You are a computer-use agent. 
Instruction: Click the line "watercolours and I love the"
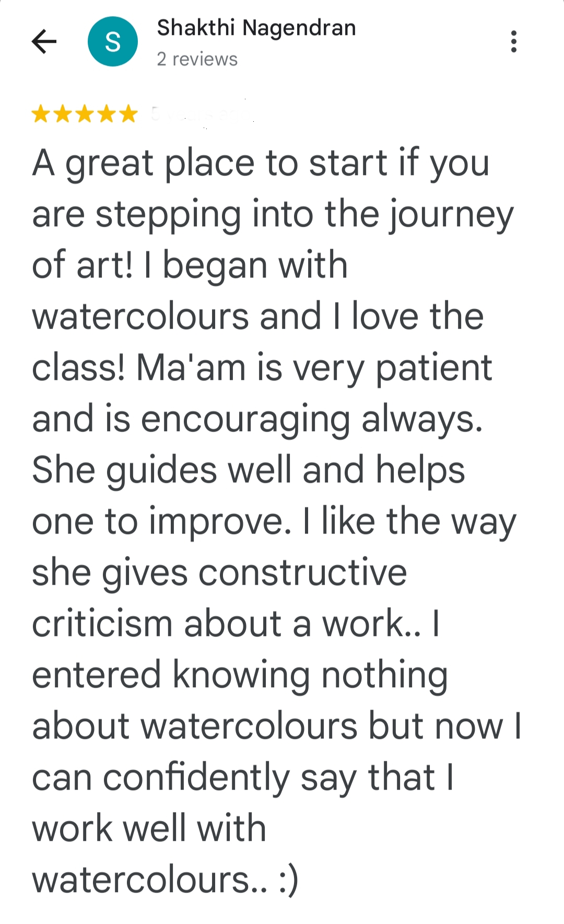point(257,316)
